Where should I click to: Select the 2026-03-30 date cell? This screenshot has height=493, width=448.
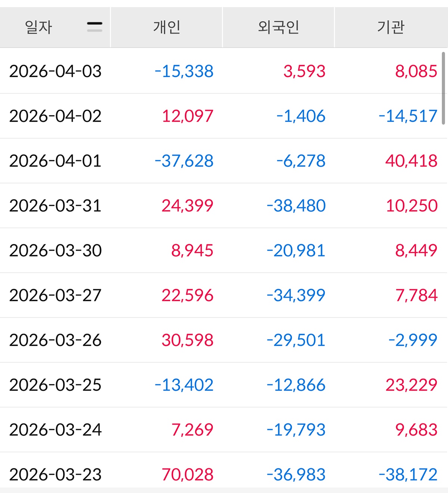pos(55,251)
